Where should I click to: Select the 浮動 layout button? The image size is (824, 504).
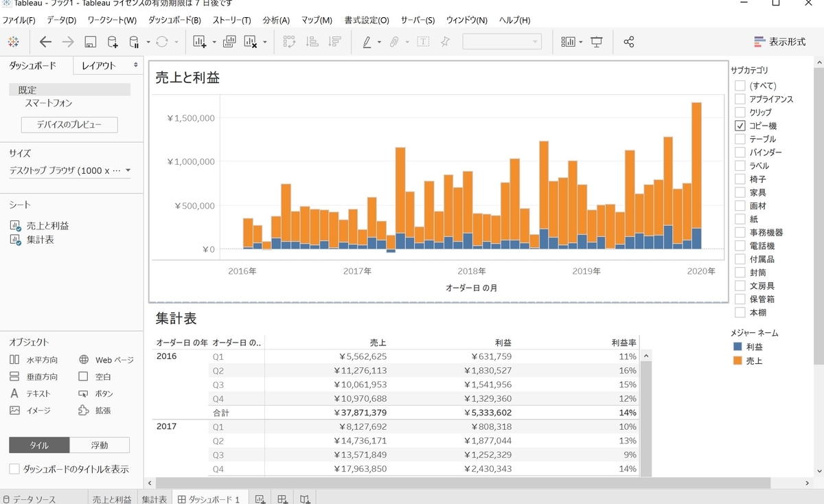(x=100, y=445)
